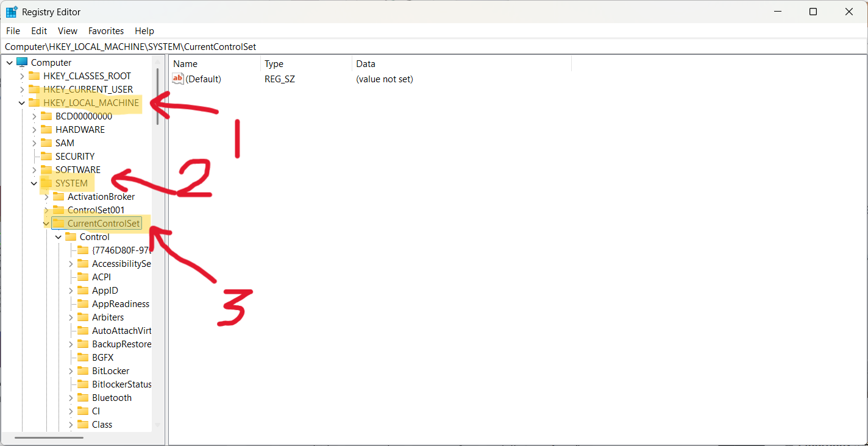
Task: Expand the HKEY_CLASSES_ROOT key
Action: click(22, 76)
